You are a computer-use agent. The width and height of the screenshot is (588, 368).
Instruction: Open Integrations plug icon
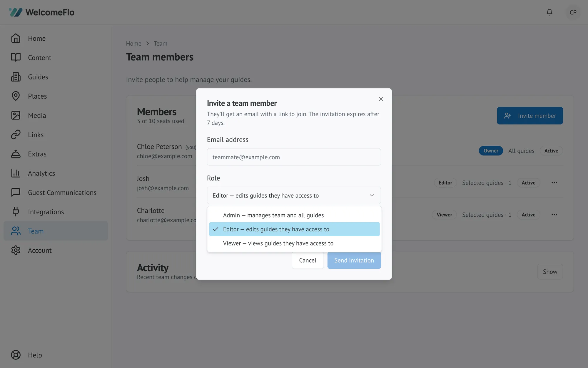pyautogui.click(x=16, y=212)
